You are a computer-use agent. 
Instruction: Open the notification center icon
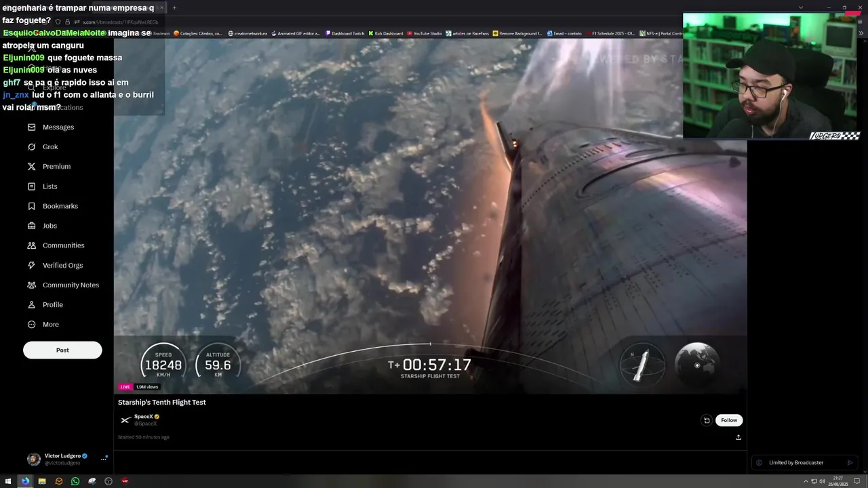(856, 481)
